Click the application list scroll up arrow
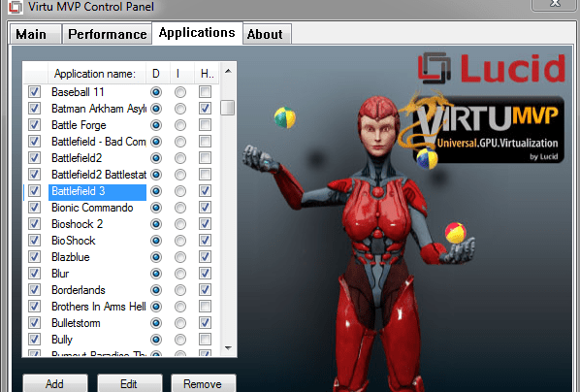This screenshot has height=392, width=580. click(228, 71)
